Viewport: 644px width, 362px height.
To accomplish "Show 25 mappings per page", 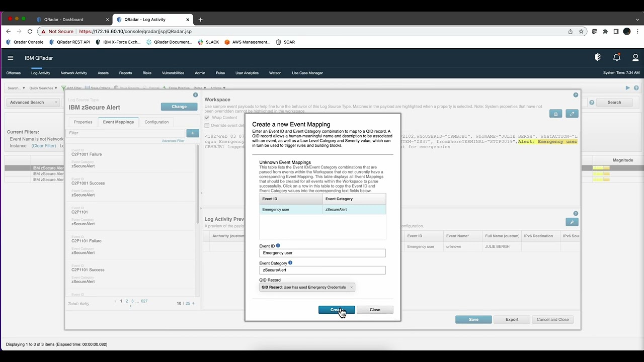I will point(188,304).
